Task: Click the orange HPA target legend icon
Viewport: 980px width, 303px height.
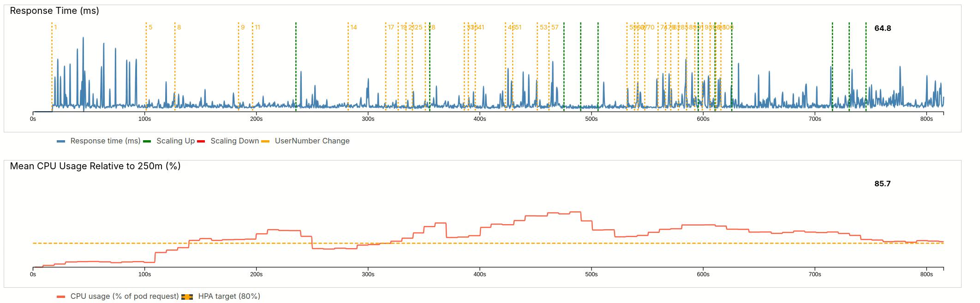Action: (187, 297)
